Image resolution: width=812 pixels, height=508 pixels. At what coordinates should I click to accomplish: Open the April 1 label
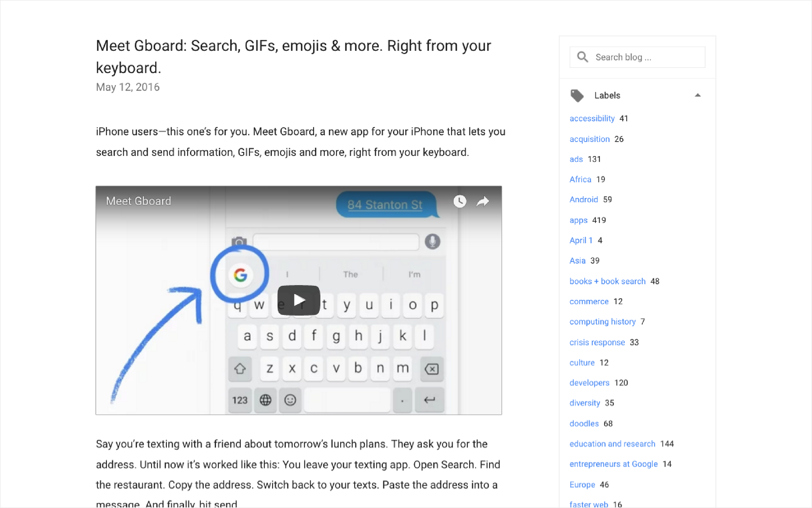click(x=581, y=241)
